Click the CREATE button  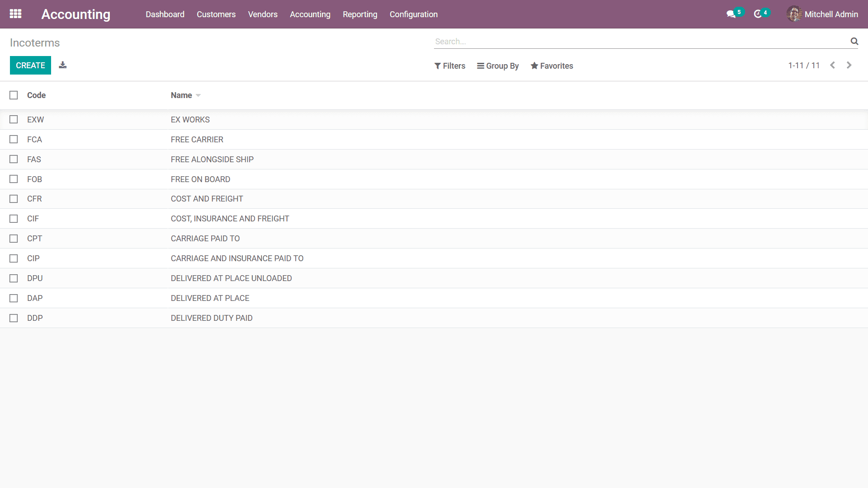point(30,66)
